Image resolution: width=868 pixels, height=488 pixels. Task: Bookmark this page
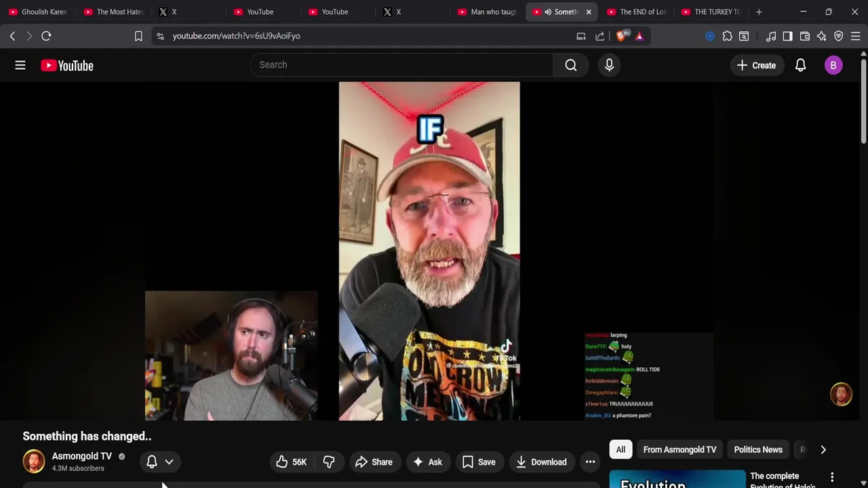[x=138, y=36]
